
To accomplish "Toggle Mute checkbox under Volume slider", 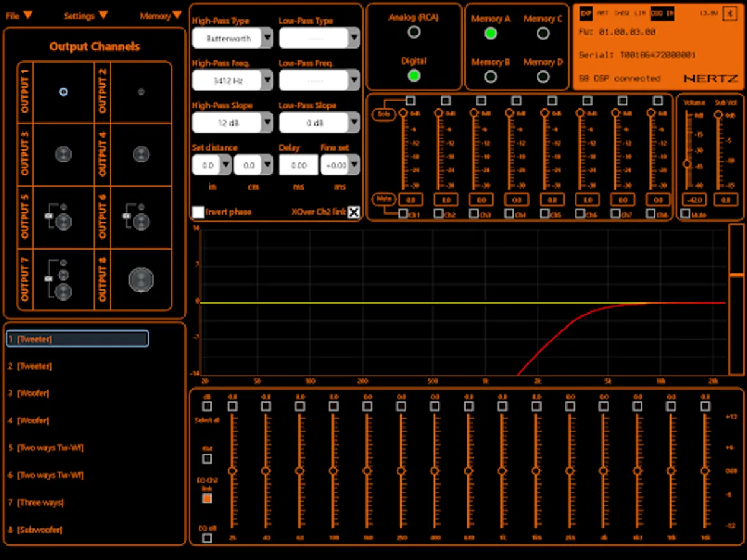I will 685,213.
